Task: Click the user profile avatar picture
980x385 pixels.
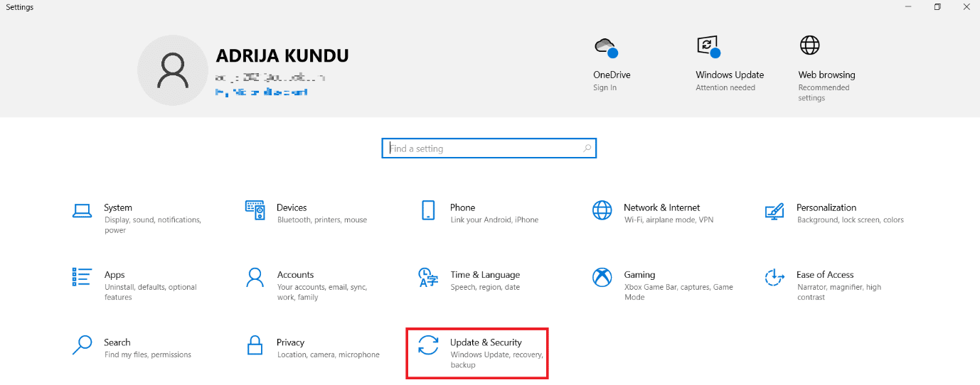Action: tap(172, 70)
